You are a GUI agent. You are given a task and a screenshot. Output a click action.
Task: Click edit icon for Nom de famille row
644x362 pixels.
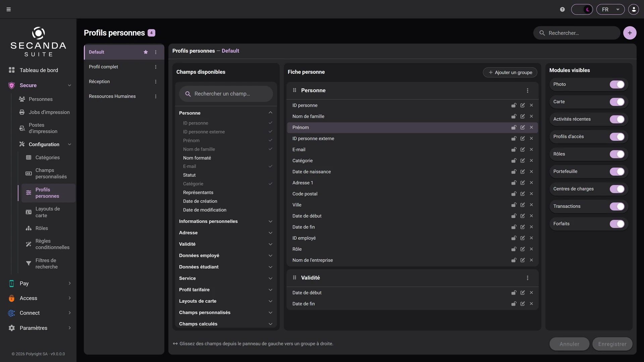pyautogui.click(x=523, y=116)
